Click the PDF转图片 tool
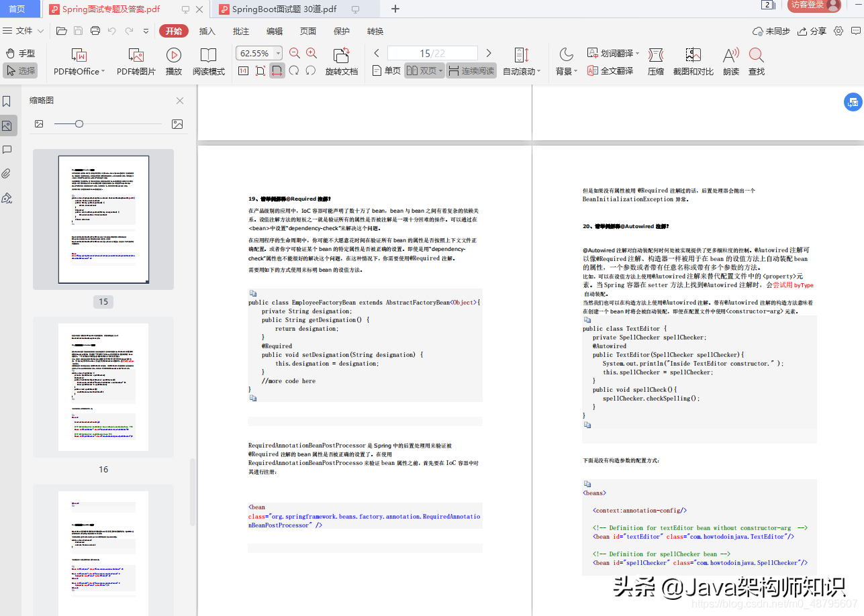This screenshot has height=616, width=864. tap(136, 62)
